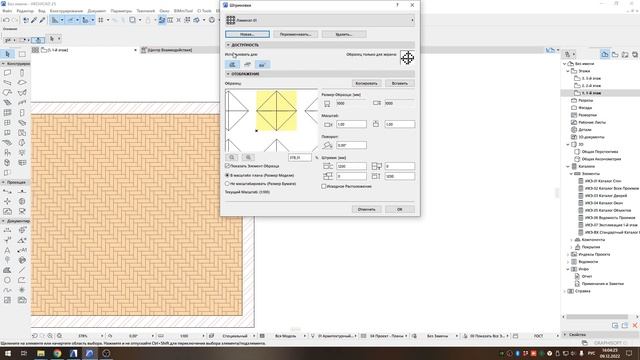The image size is (640, 360).
Task: Collapse the ДОСТУПНОСТЬ section
Action: 228,45
